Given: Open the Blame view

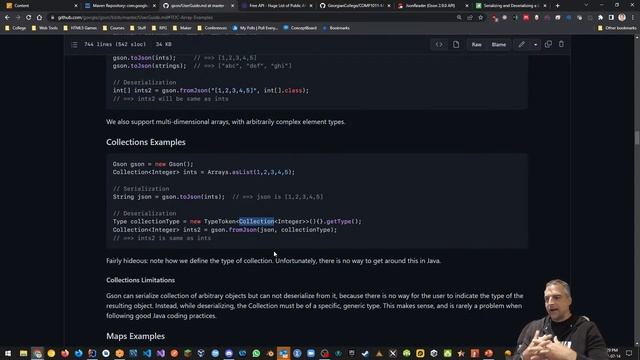Looking at the screenshot, I should pos(498,44).
